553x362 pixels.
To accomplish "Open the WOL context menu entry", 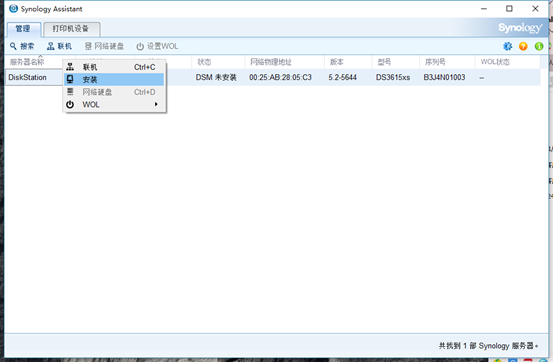I will (x=114, y=104).
